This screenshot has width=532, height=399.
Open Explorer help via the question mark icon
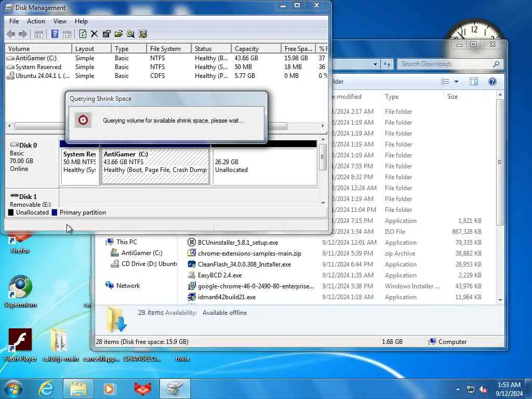click(493, 82)
